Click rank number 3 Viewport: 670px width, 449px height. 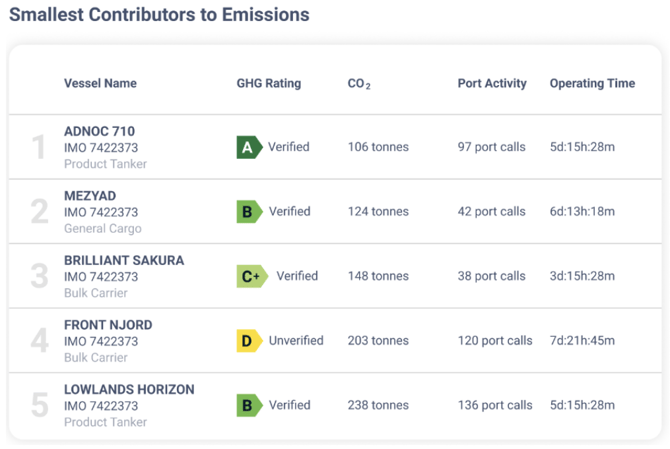[39, 276]
